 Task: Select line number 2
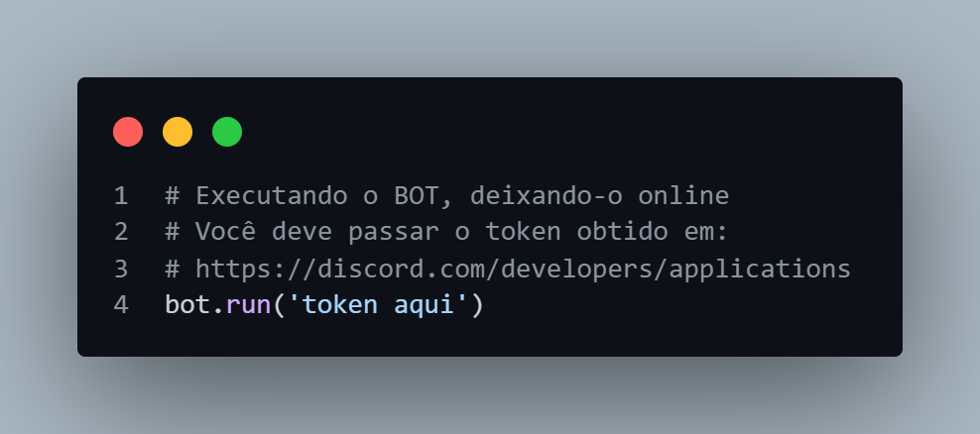(121, 232)
